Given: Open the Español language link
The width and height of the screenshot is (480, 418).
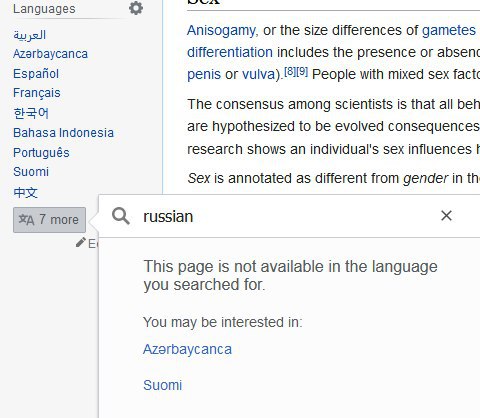Looking at the screenshot, I should click(36, 74).
